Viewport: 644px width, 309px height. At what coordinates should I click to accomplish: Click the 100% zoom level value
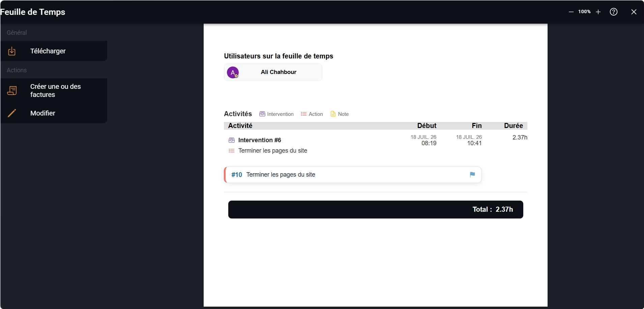point(584,11)
